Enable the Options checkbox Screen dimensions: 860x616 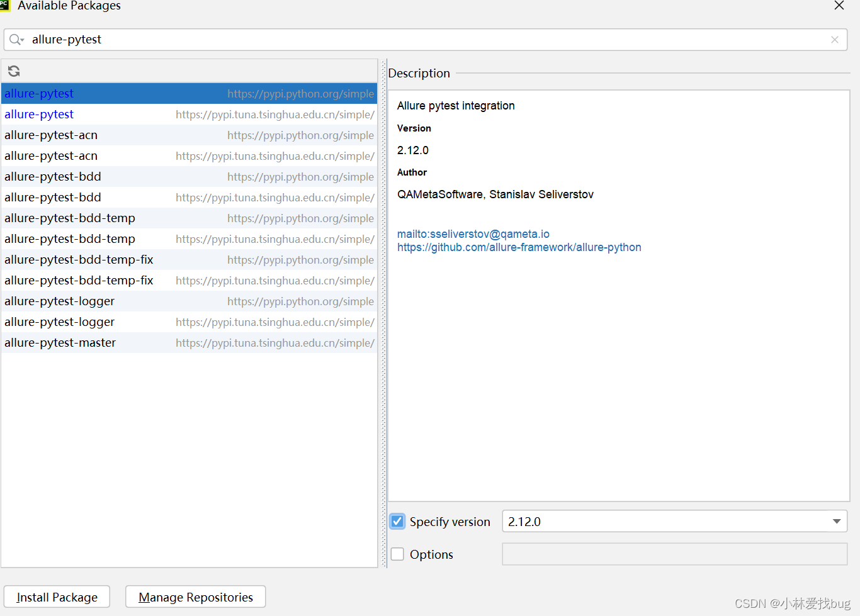tap(397, 554)
